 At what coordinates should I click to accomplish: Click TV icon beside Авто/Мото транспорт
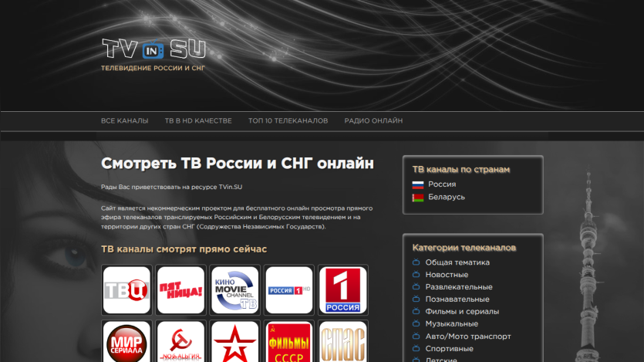416,336
